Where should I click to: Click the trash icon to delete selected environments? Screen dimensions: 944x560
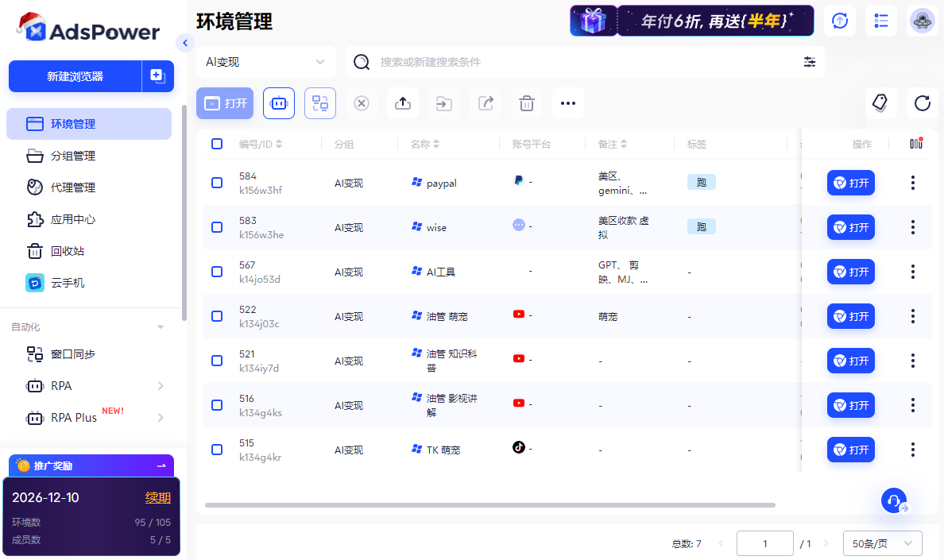(526, 103)
